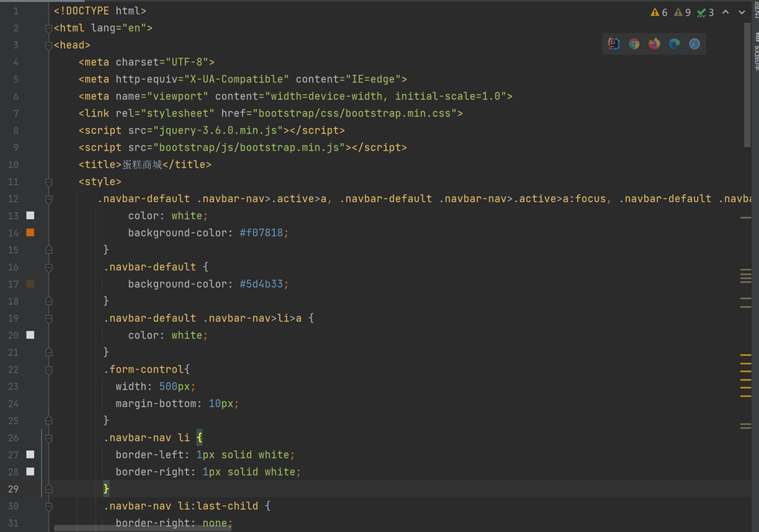Click bootstrap/css/bootstrap.min.css href value
This screenshot has width=759, height=532.
coord(355,113)
